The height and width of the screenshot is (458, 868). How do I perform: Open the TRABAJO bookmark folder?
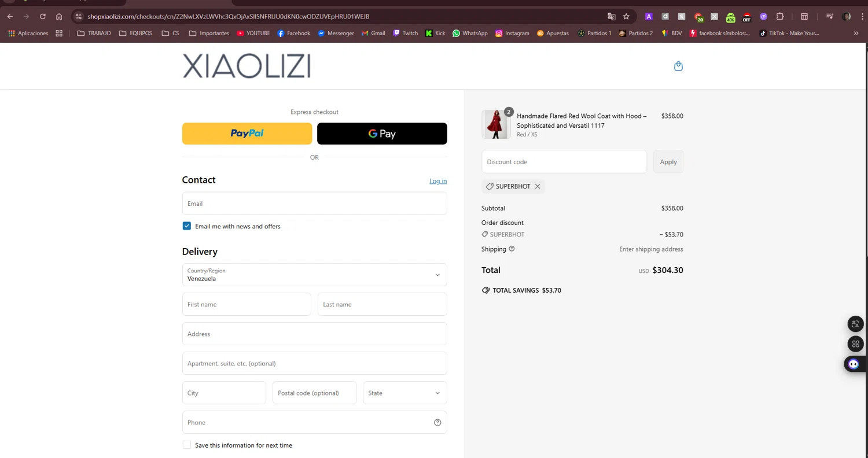pos(94,34)
